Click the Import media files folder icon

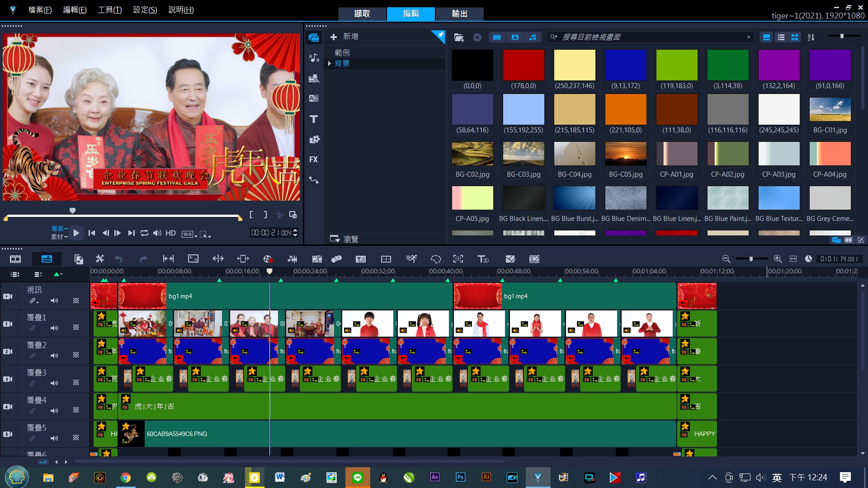click(459, 38)
